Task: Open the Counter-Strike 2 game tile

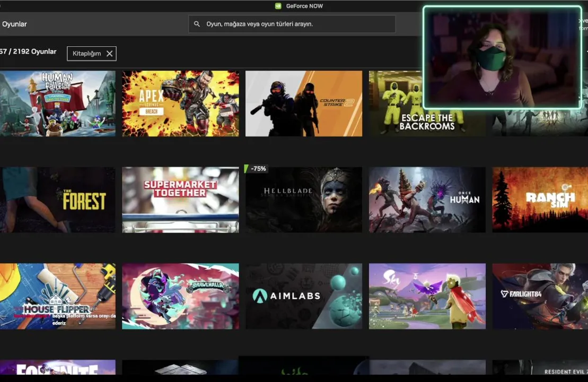Action: (304, 103)
